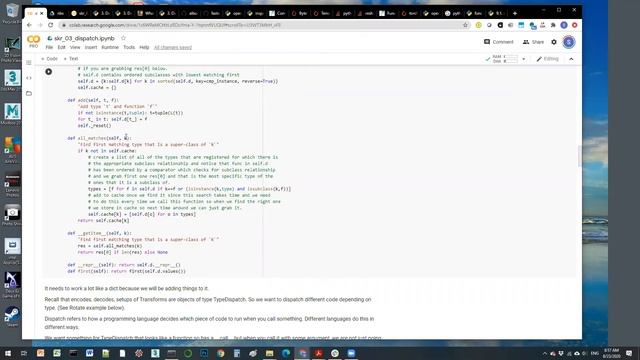Open the Comment panel
Image resolution: width=640 pixels, height=360 pixels.
coord(498,42)
